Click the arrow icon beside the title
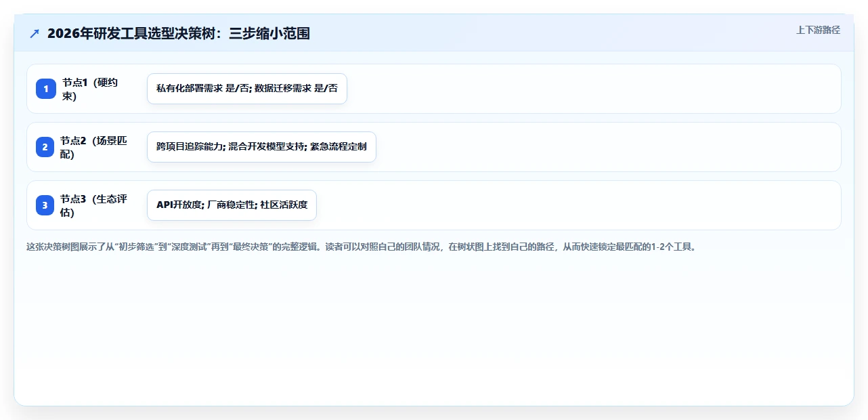Image resolution: width=868 pixels, height=420 pixels. [35, 33]
